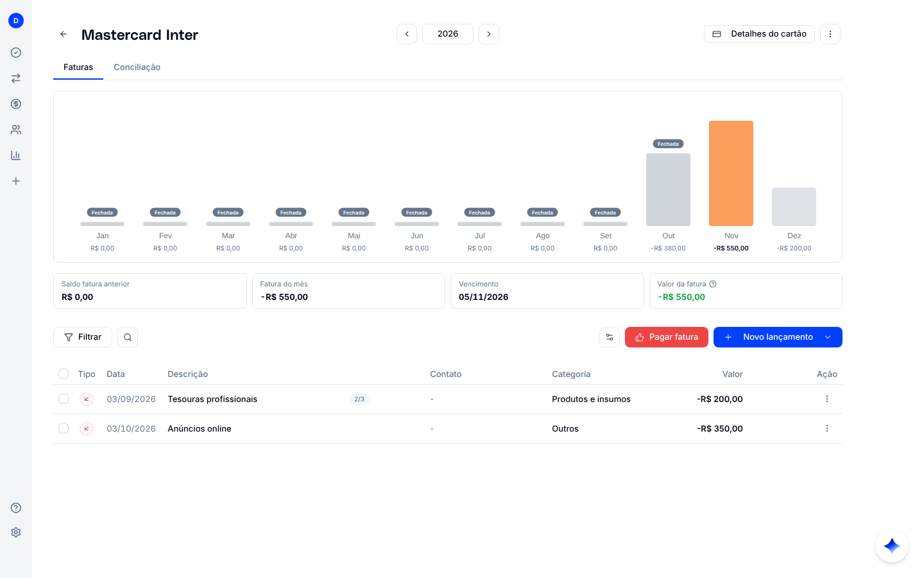
Task: Expand the Novo lançamento dropdown arrow
Action: click(828, 337)
